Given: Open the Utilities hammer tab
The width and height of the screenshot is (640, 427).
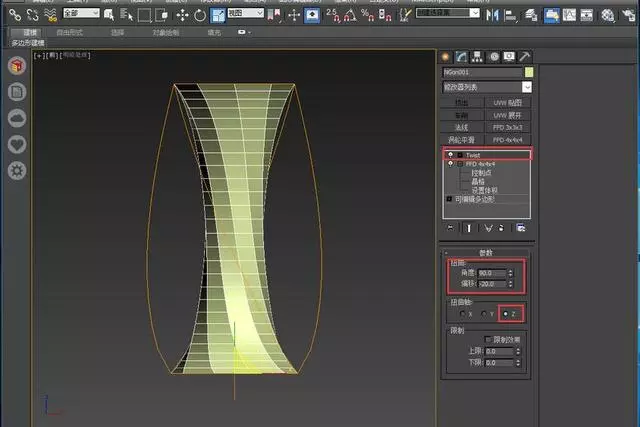Looking at the screenshot, I should [x=525, y=56].
